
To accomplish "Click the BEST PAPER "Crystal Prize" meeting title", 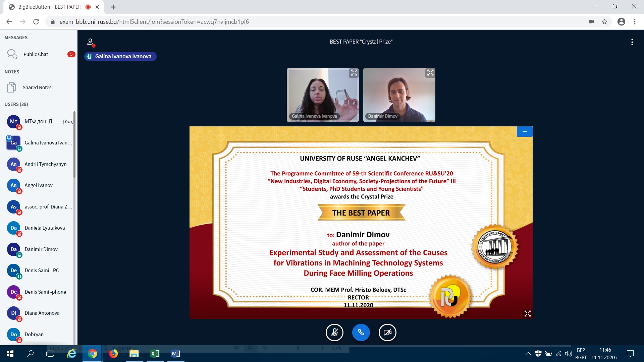I will [361, 42].
